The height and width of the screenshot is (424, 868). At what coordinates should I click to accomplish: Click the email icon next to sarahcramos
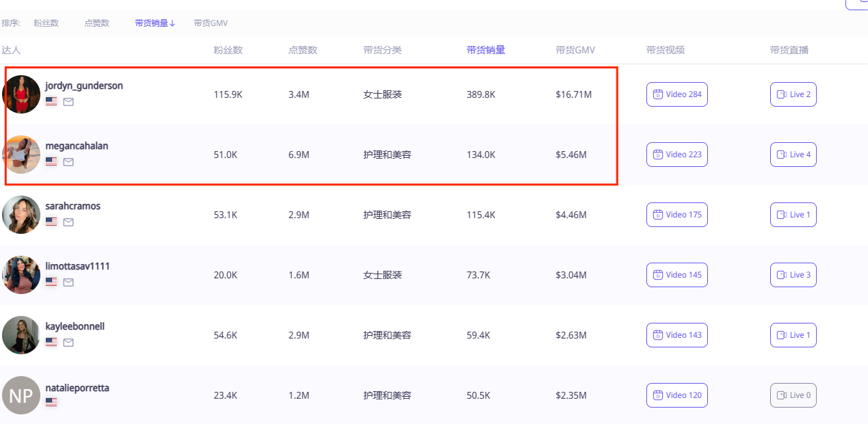(68, 222)
